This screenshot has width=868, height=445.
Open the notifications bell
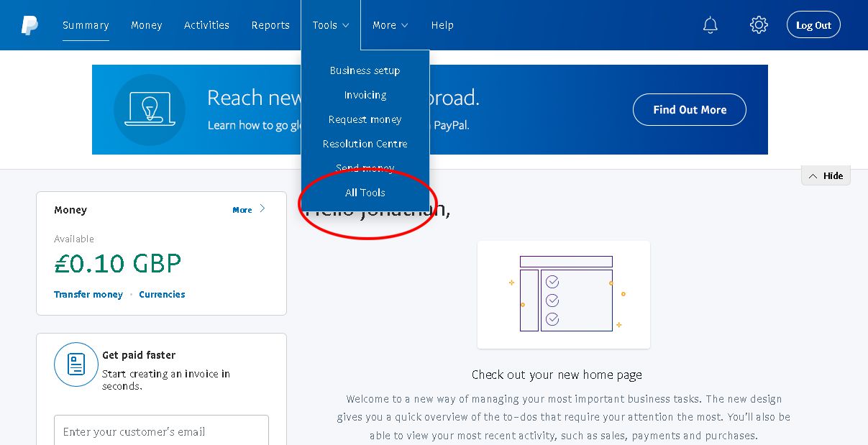710,25
